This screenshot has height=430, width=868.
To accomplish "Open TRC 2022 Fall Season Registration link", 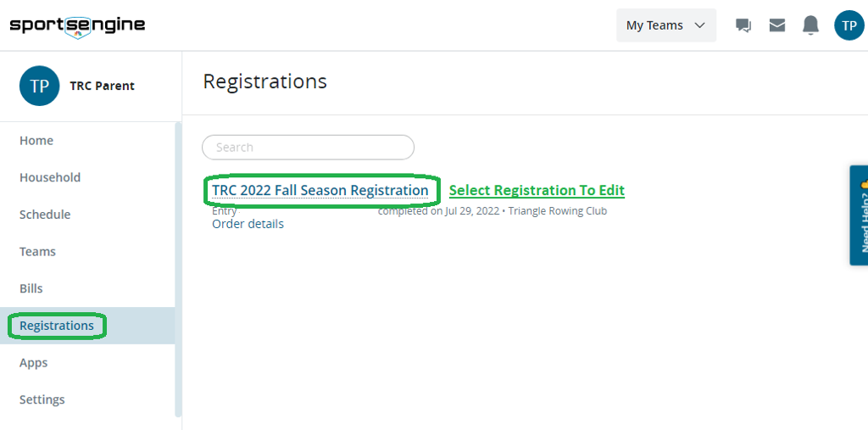I will 320,190.
